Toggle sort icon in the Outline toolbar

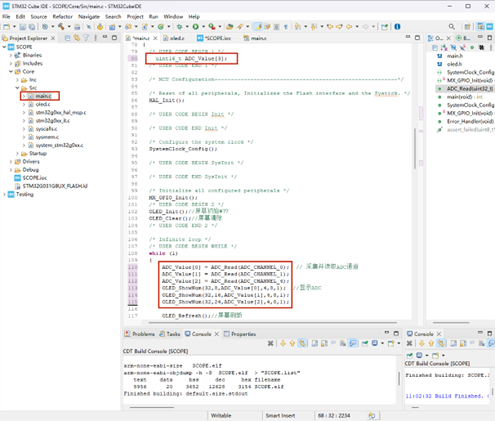(x=444, y=48)
